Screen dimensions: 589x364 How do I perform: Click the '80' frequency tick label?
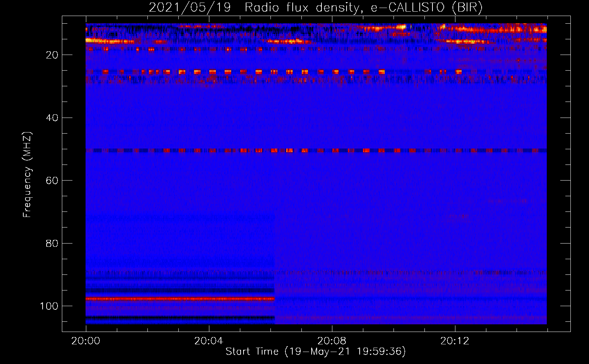52,243
